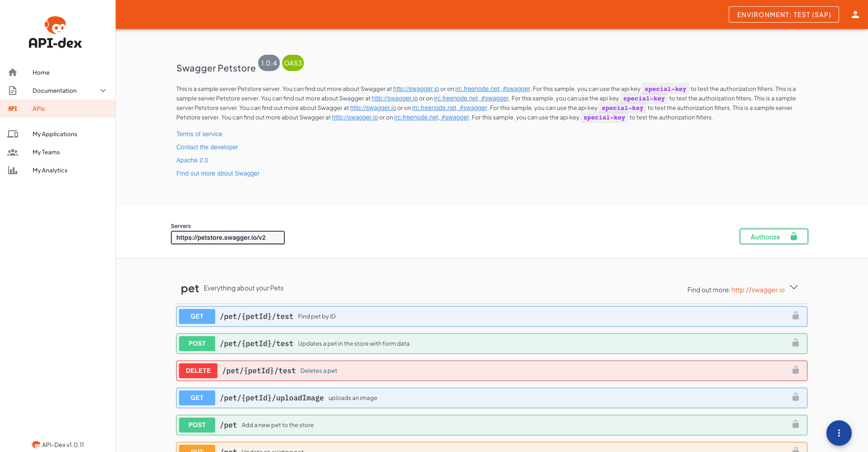Click lock icon on DELETE /pet/{petId}/test row
The image size is (868, 452).
795,370
